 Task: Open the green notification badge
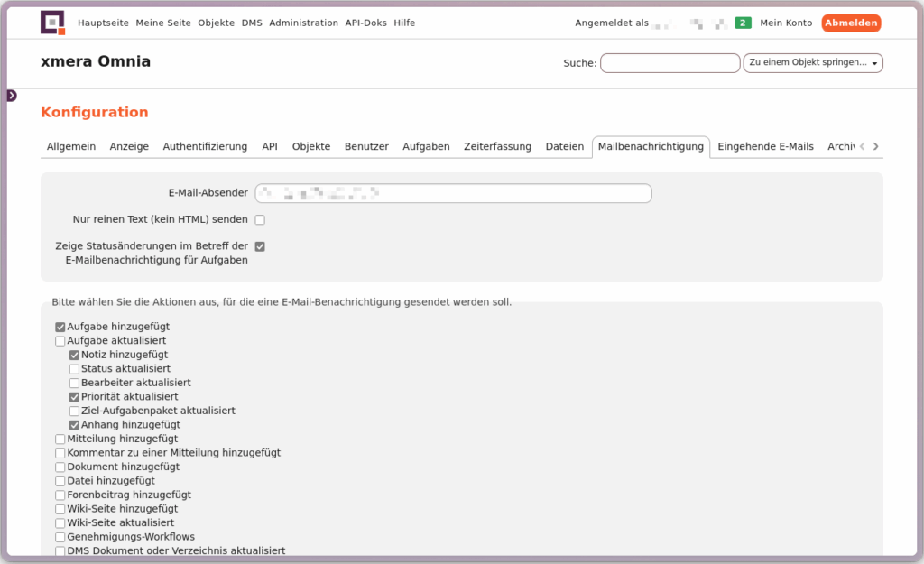tap(743, 23)
